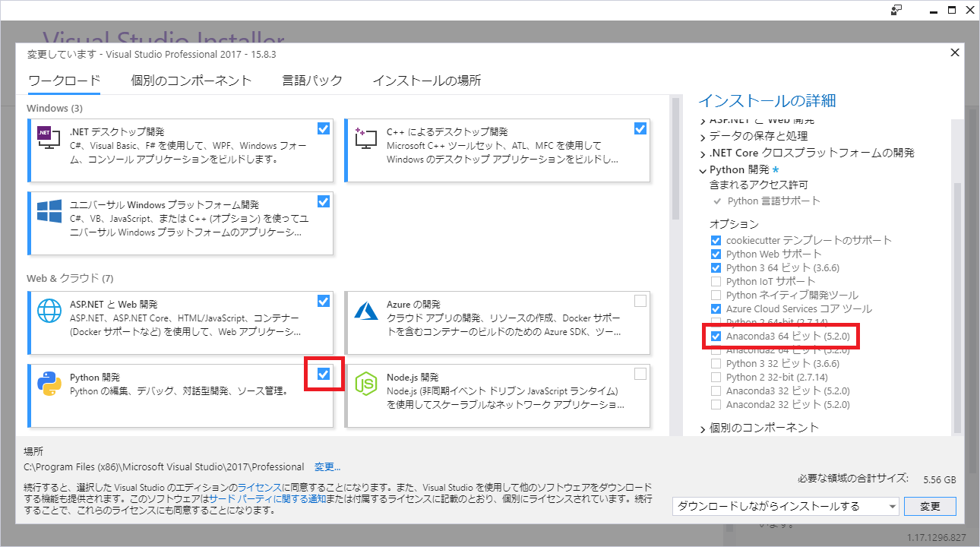Image resolution: width=980 pixels, height=547 pixels.
Task: Expand .NET Core クロスプラットフォームの開発 section
Action: tap(703, 153)
